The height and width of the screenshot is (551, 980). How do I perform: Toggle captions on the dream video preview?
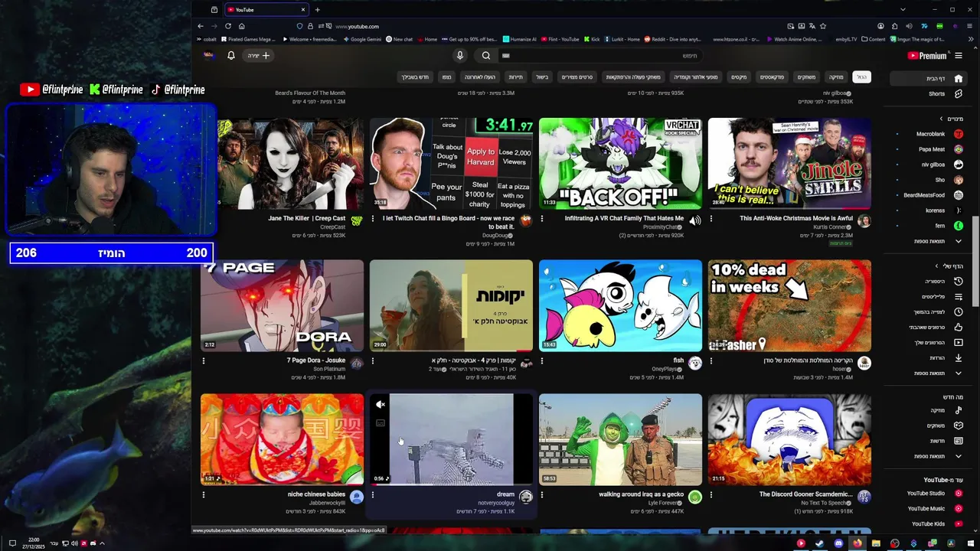(381, 422)
